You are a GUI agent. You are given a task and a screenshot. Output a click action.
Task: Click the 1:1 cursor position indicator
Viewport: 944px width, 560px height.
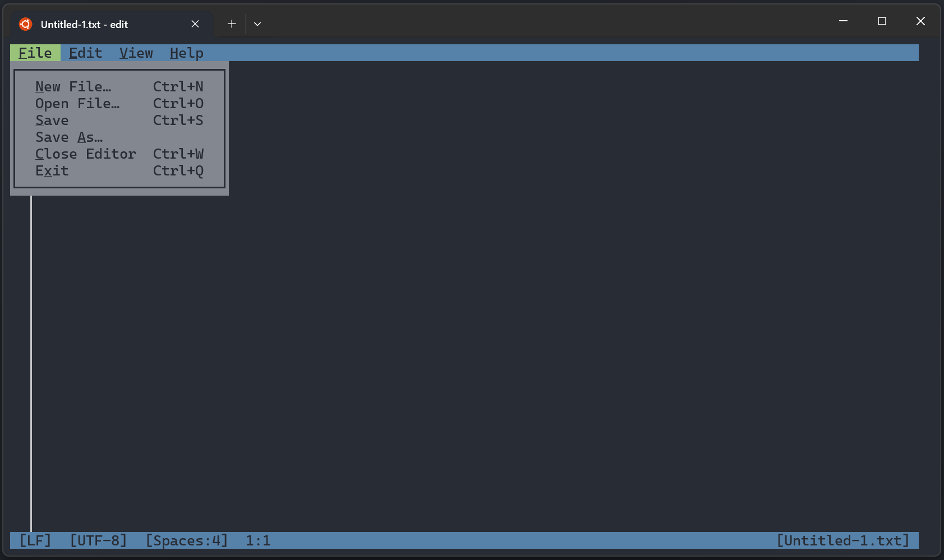pyautogui.click(x=257, y=540)
